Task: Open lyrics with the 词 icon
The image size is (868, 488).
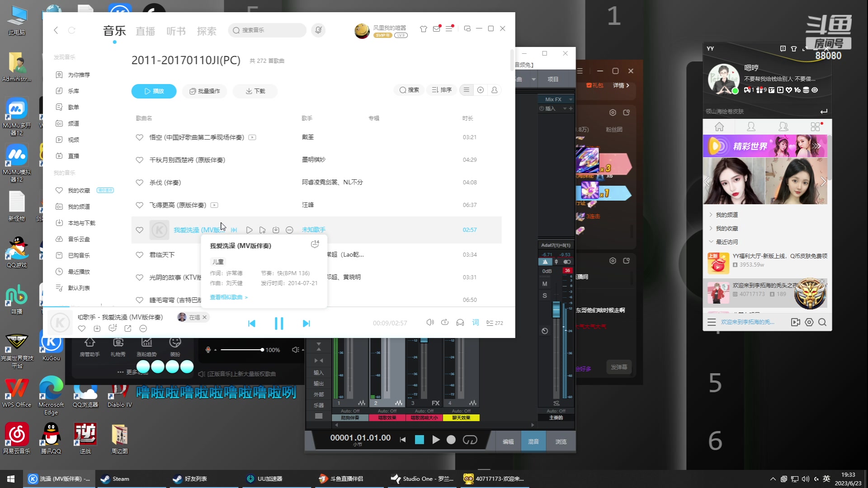Action: 475,322
